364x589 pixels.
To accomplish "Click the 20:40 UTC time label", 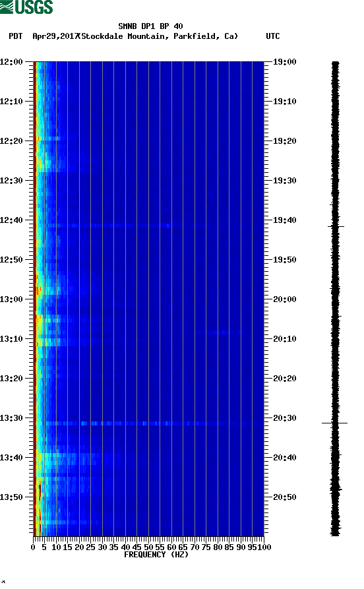I will [285, 458].
